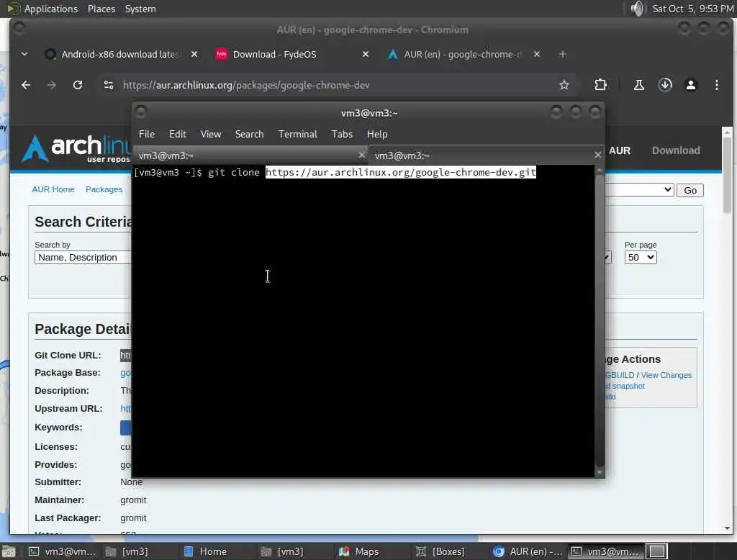Close the second terminal tab
The width and height of the screenshot is (737, 560).
coord(597,155)
